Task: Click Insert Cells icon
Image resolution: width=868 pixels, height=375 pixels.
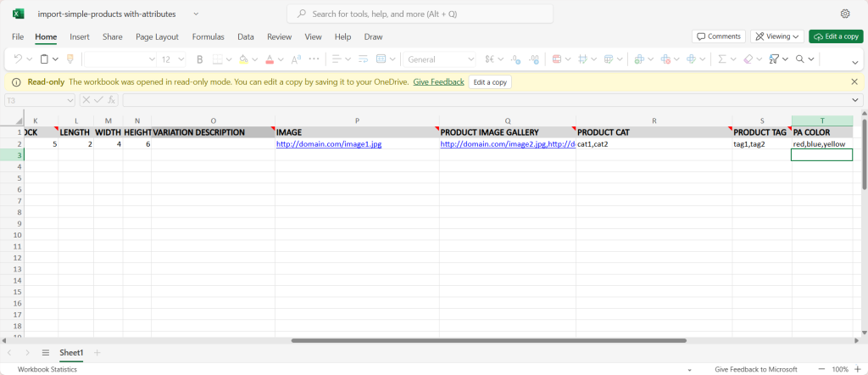Action: 639,59
